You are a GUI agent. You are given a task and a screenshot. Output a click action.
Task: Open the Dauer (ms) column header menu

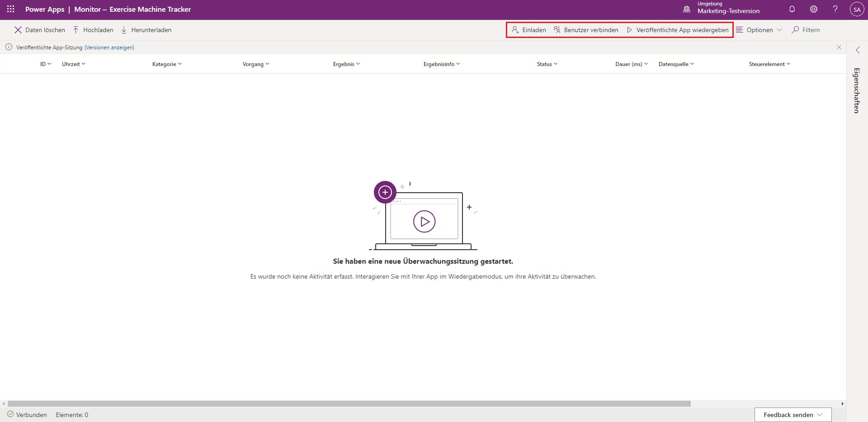(632, 64)
